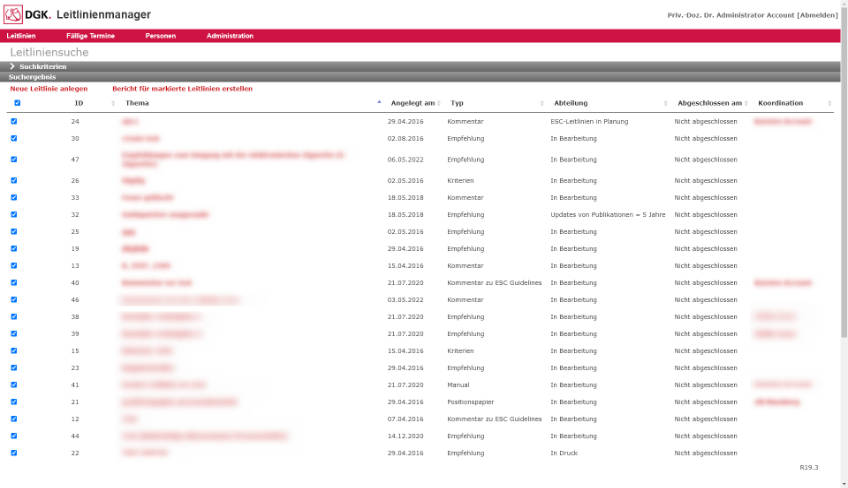Click date '03.05.2022' cell
The width and height of the screenshot is (848, 488).
click(406, 300)
